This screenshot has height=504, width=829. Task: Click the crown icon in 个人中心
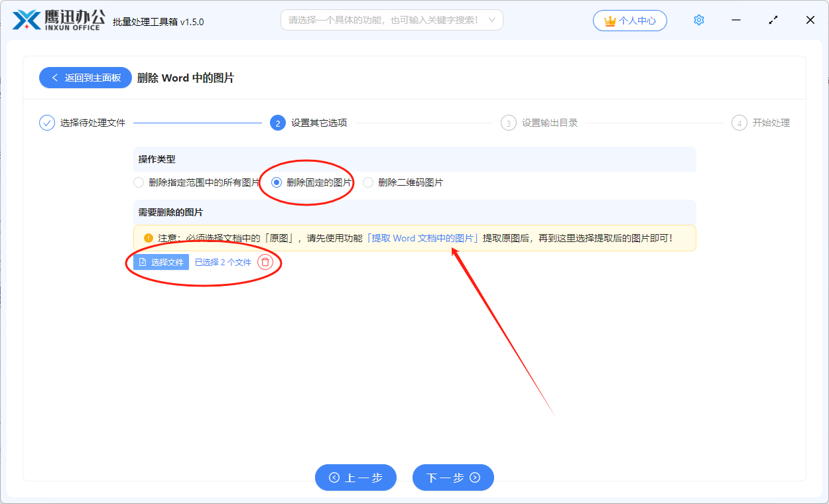tap(610, 21)
